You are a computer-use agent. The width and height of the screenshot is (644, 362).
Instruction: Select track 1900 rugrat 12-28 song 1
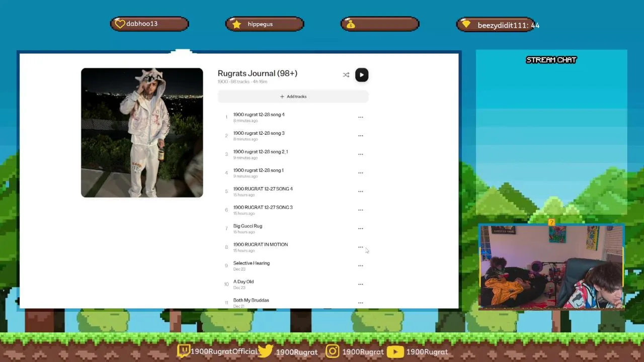pos(258,170)
